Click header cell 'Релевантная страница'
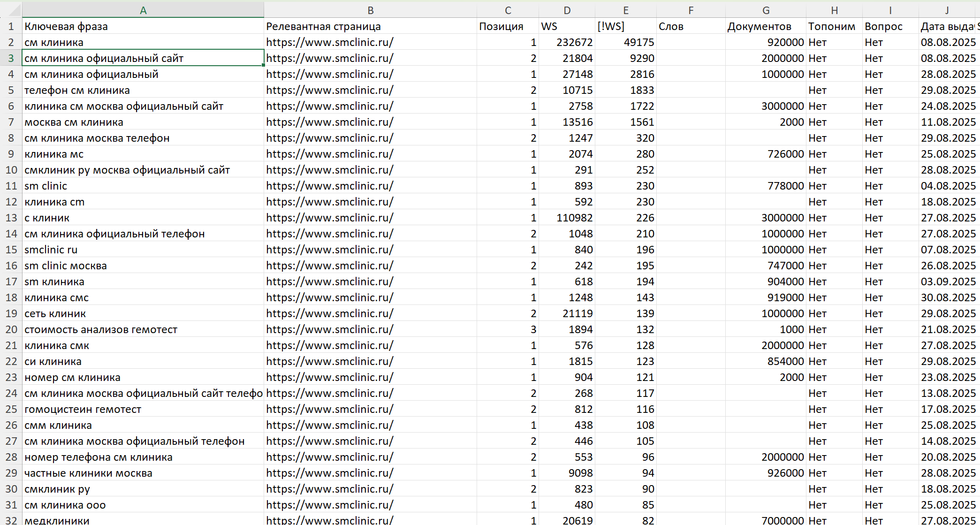 pyautogui.click(x=371, y=26)
